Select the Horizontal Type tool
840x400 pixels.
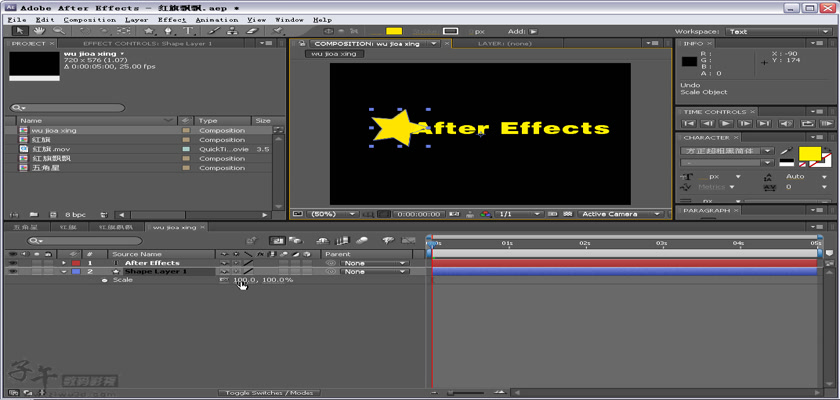click(x=188, y=31)
